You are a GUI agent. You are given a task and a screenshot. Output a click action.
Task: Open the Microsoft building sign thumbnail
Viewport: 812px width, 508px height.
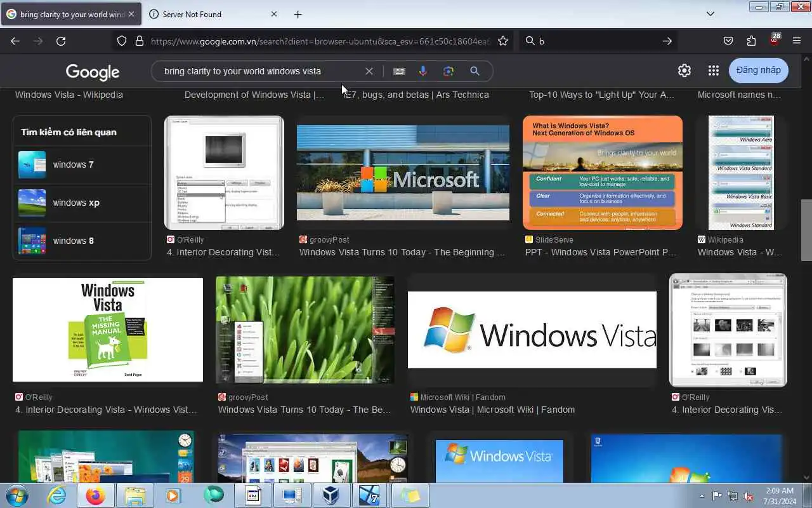click(x=403, y=173)
